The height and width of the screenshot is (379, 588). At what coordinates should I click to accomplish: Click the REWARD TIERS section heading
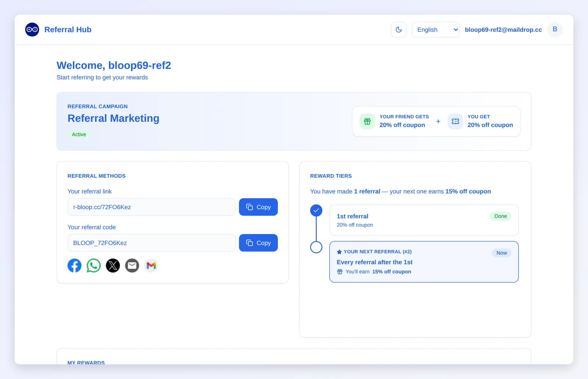(331, 176)
